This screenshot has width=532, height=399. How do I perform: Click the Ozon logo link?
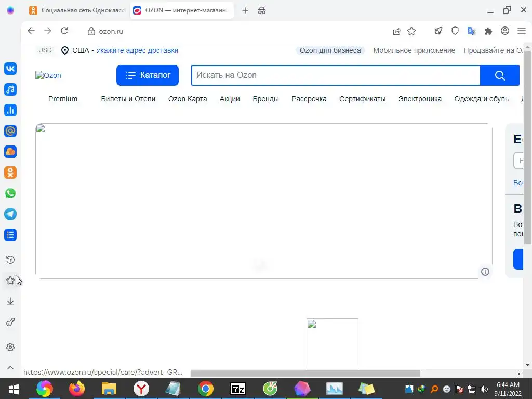[48, 75]
